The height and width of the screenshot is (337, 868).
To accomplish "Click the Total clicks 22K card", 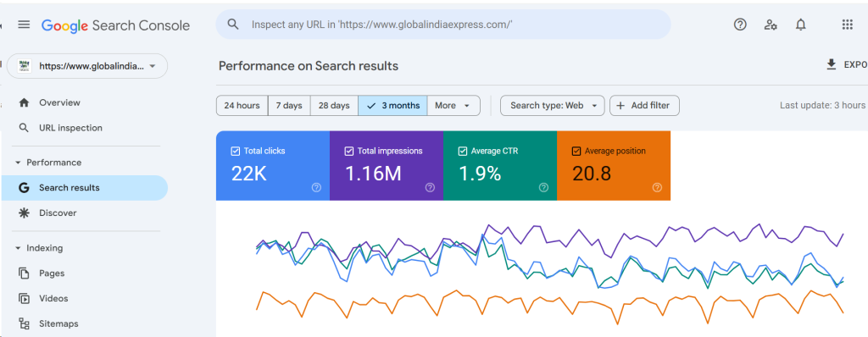I will coord(273,165).
